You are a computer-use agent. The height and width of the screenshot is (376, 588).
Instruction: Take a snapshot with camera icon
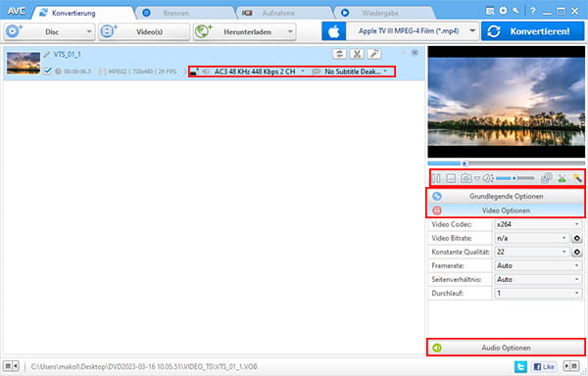(x=465, y=178)
